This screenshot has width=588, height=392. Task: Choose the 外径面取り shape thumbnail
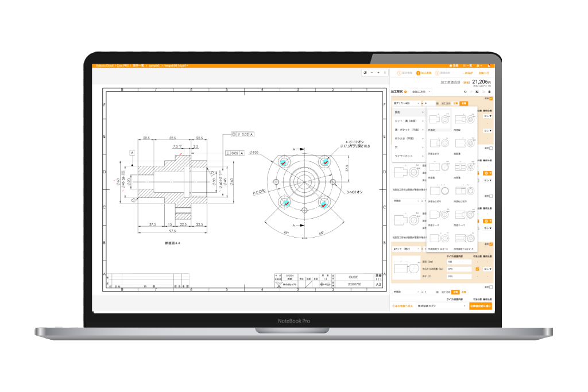pos(439,239)
